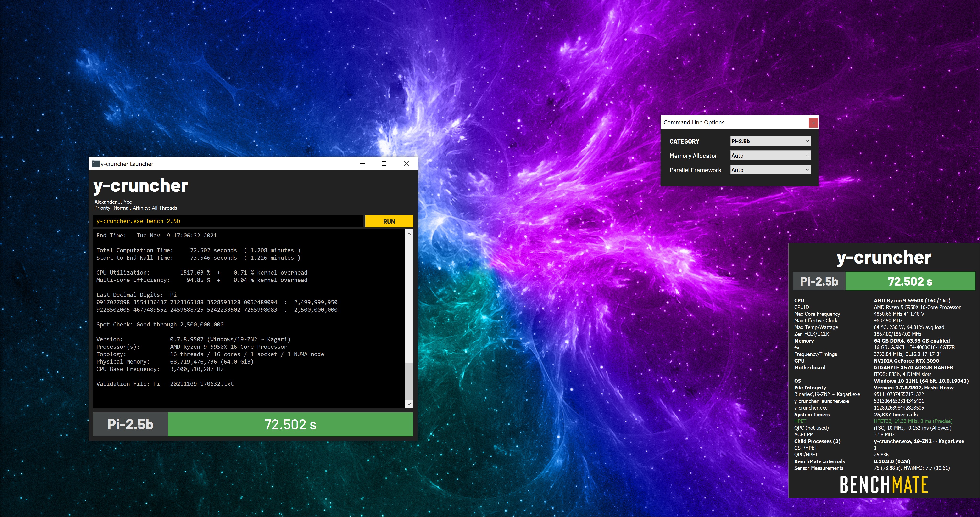Click the 'End Time:' output line
Screen dimensions: 980x517
(156, 236)
